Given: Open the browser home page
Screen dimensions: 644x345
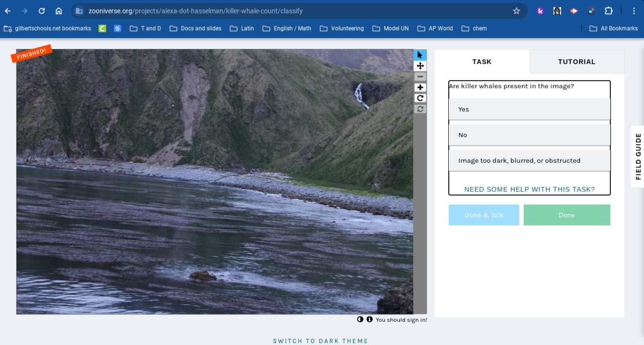Looking at the screenshot, I should (x=59, y=11).
